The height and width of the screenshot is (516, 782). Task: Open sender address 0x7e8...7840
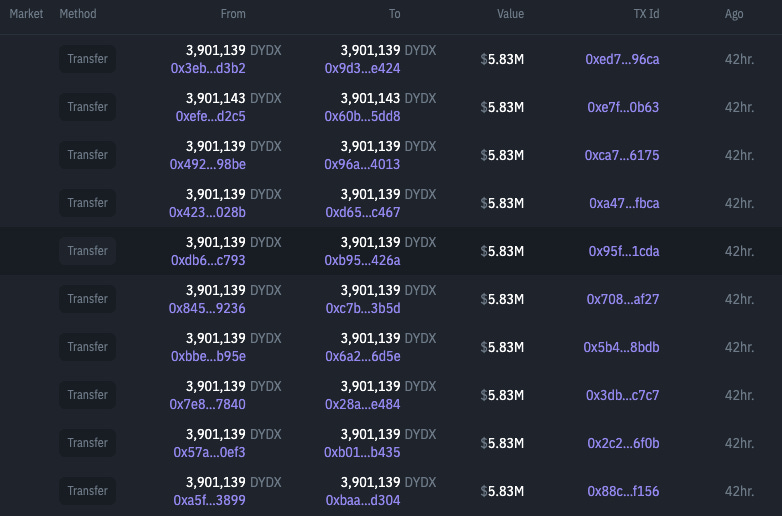pos(207,404)
